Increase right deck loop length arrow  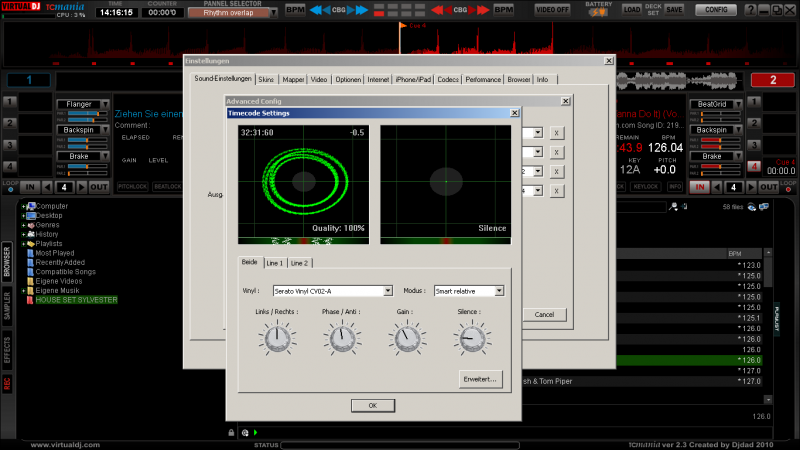point(751,187)
